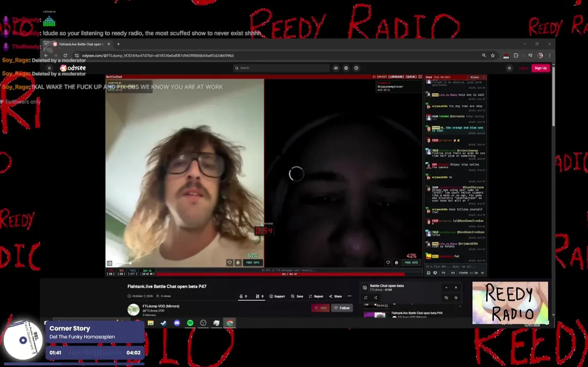The height and width of the screenshot is (367, 588).
Task: Click the Repost button under the video
Action: [x=316, y=296]
